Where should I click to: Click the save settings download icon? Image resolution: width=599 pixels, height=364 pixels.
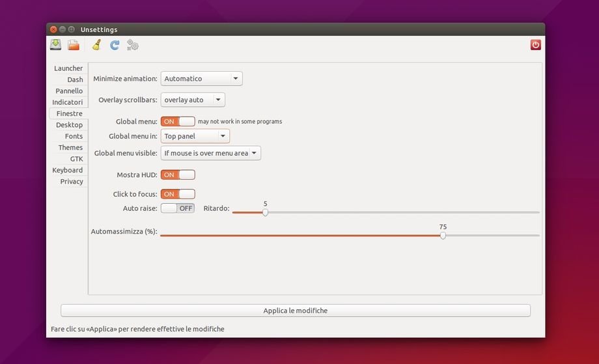(x=56, y=45)
